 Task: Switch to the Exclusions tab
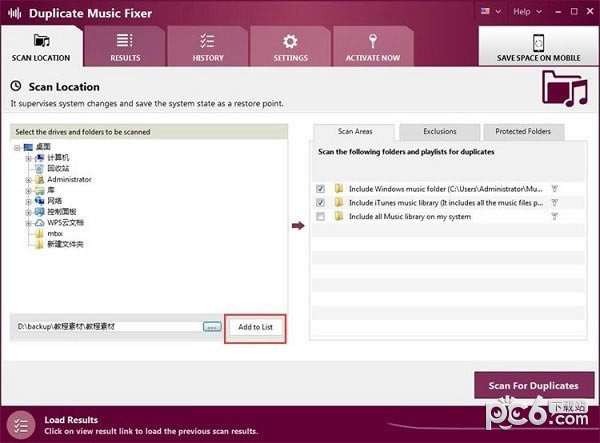[x=439, y=131]
